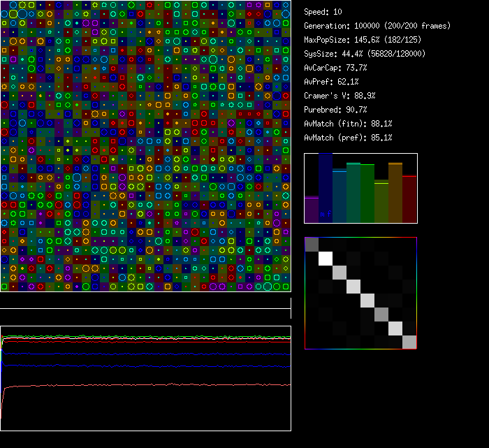
Task: Select the purple bar in the histogram
Action: (312, 210)
